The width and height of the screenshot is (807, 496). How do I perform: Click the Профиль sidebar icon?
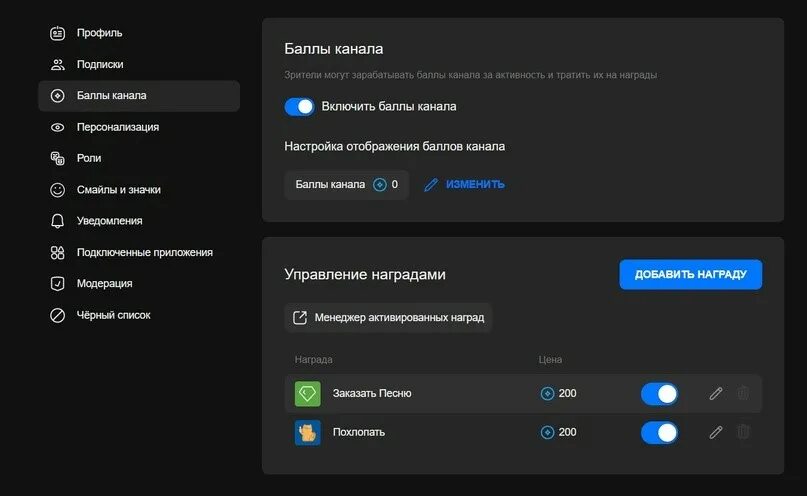pos(57,33)
